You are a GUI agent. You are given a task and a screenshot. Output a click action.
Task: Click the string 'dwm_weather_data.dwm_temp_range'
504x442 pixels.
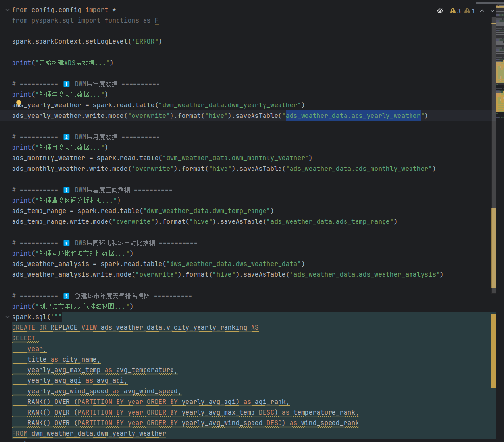pyautogui.click(x=207, y=211)
